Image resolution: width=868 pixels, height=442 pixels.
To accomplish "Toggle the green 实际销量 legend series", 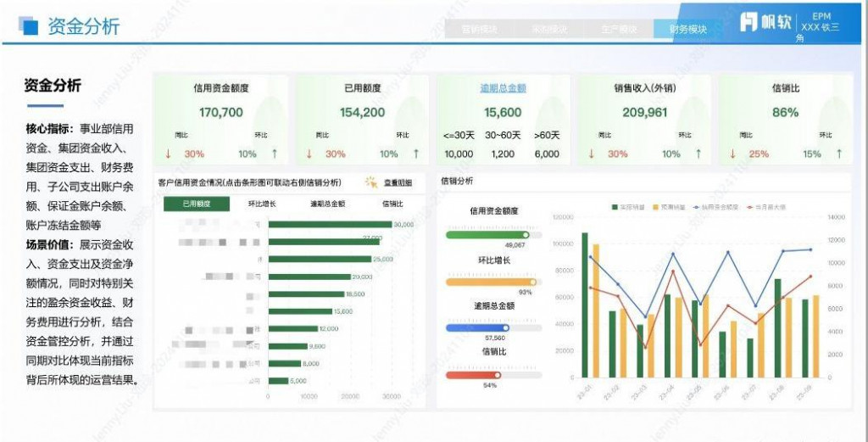I will pos(629,207).
